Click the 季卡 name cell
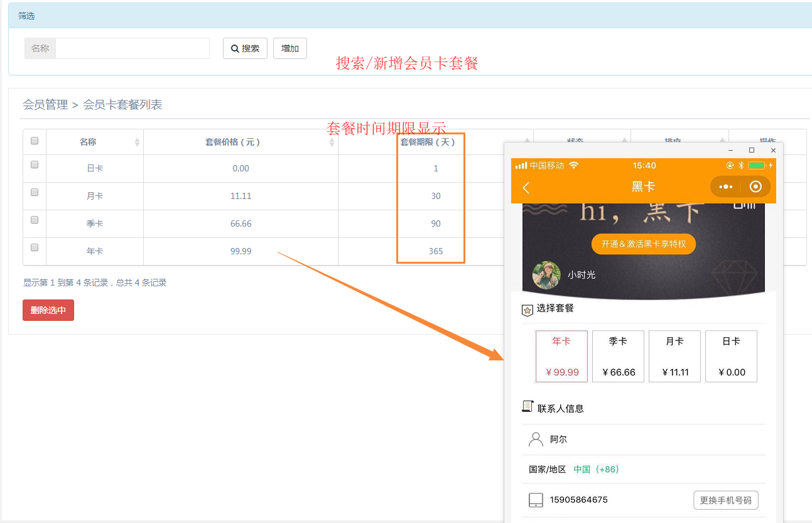Image resolution: width=812 pixels, height=523 pixels. [x=95, y=224]
